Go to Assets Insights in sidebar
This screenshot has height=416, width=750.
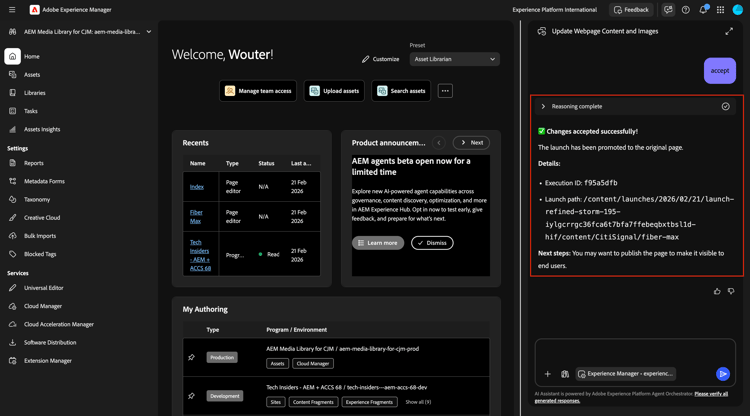pyautogui.click(x=42, y=130)
